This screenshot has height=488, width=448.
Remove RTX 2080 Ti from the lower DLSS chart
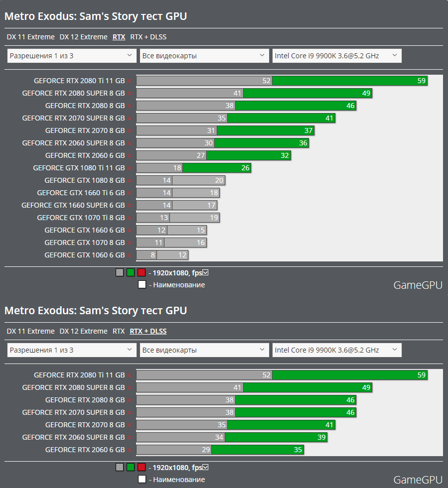pos(129,375)
